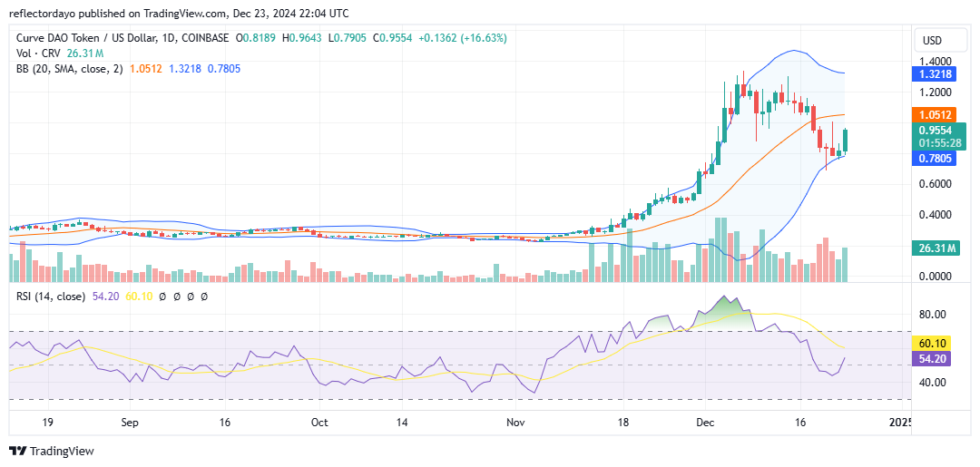Click the 1D timeframe label in the chart header
980x467 pixels.
(170, 38)
